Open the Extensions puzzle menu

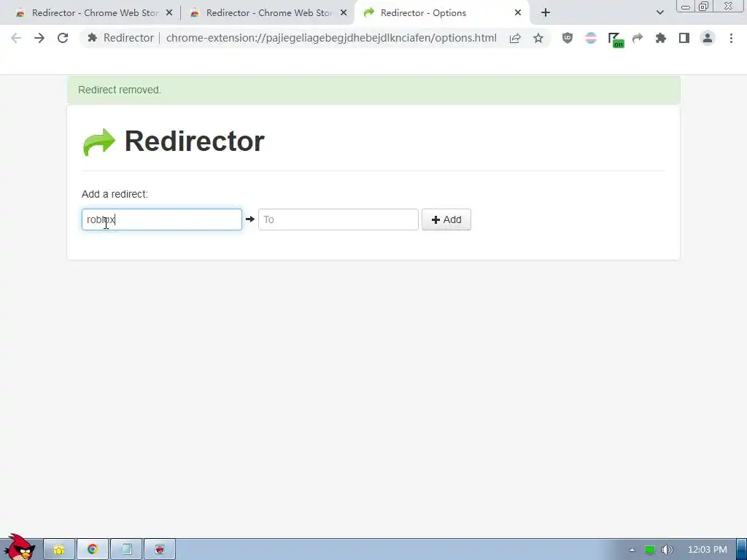click(x=661, y=38)
